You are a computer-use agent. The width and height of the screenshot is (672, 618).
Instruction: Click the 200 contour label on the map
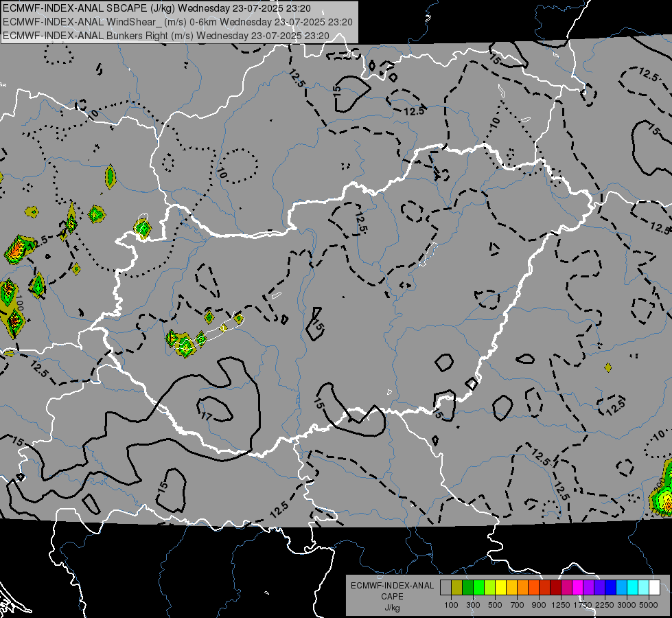click(660, 483)
